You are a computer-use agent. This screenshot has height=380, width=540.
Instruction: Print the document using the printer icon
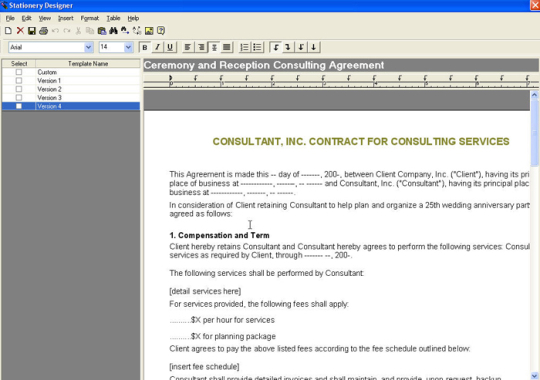pyautogui.click(x=43, y=31)
